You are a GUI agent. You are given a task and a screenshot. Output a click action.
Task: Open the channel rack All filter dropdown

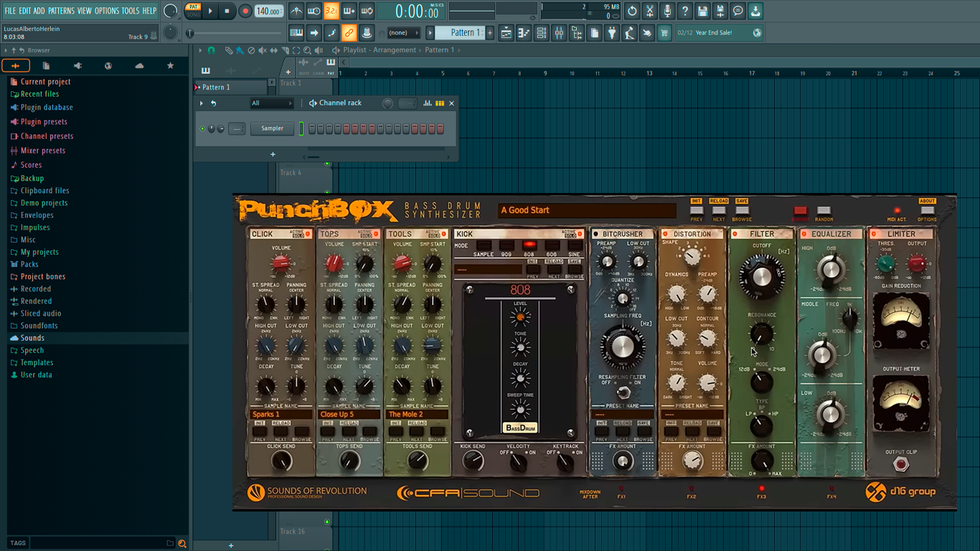pos(271,103)
